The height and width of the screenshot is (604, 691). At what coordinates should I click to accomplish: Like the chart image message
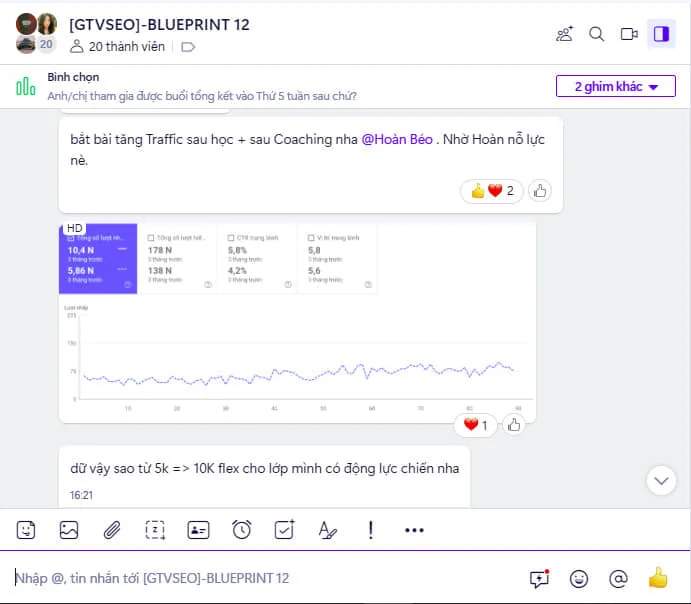coord(513,425)
